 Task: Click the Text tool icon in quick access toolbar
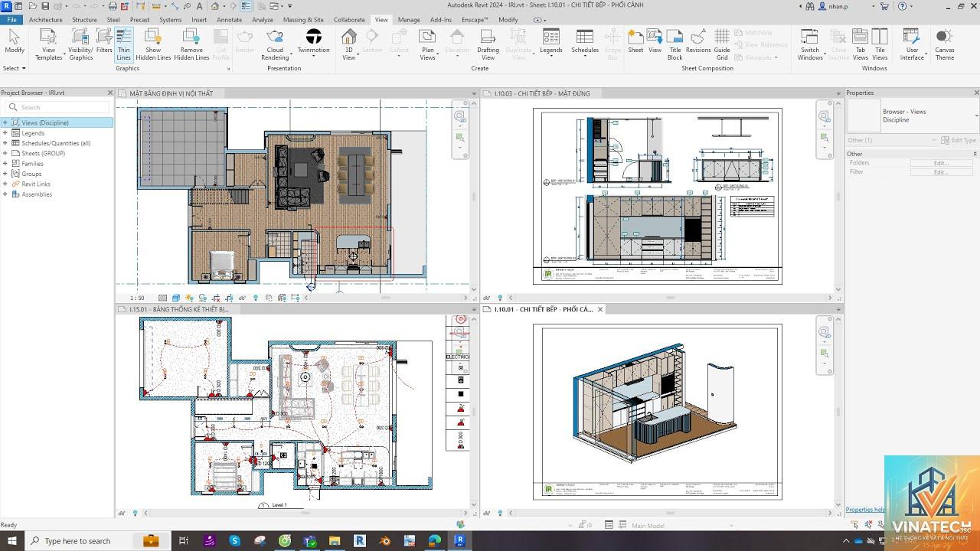click(199, 6)
